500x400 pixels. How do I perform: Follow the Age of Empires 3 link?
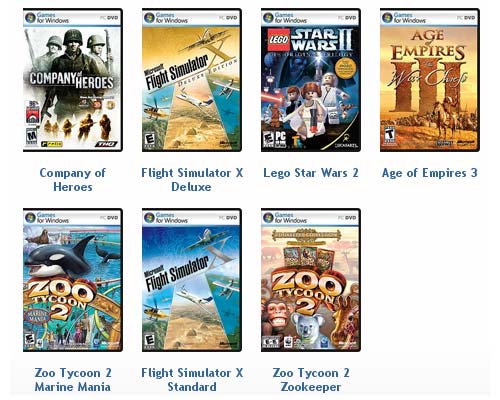[x=430, y=173]
